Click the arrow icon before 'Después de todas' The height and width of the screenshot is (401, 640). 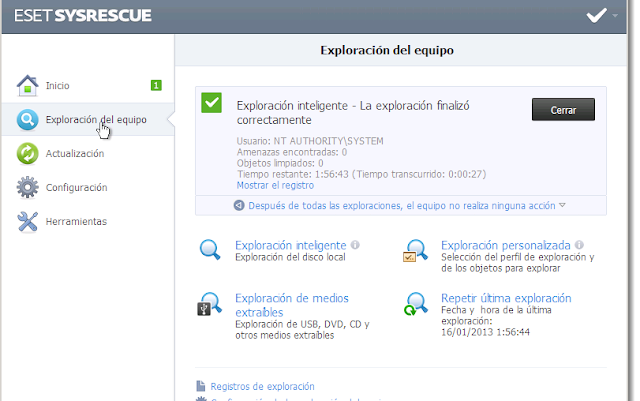(239, 205)
